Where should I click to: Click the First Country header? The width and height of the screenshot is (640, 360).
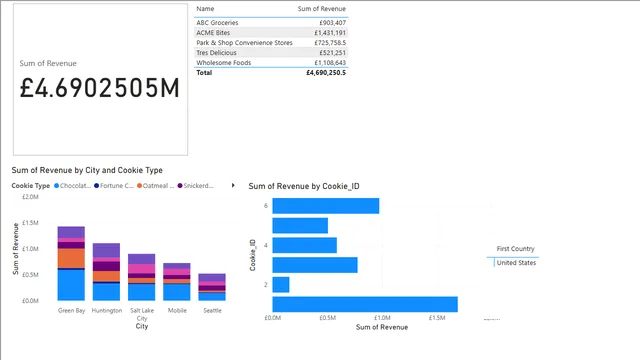pyautogui.click(x=516, y=249)
